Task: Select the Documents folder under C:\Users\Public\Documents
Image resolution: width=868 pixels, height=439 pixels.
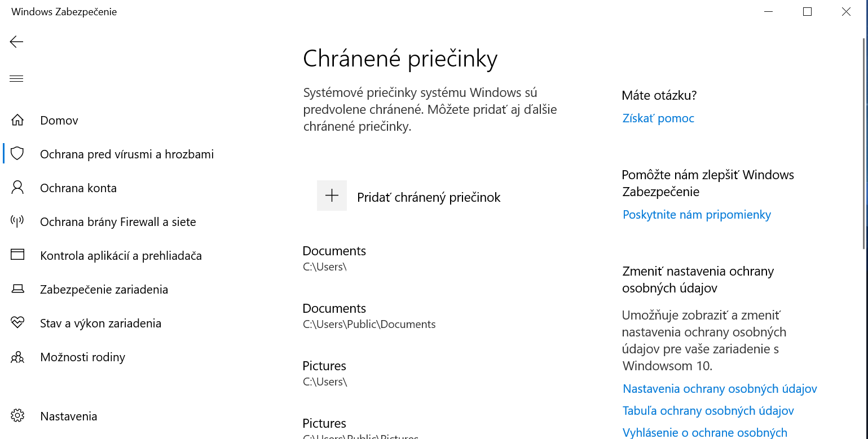Action: click(369, 316)
